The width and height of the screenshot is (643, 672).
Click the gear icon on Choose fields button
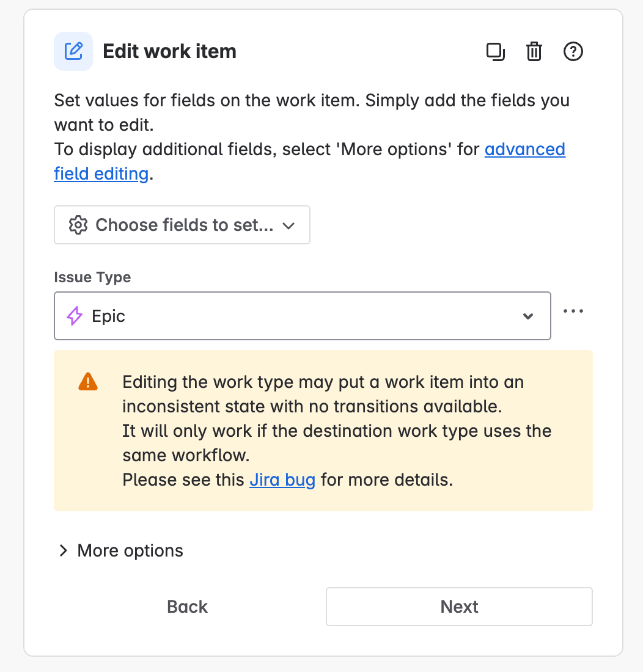(x=78, y=225)
